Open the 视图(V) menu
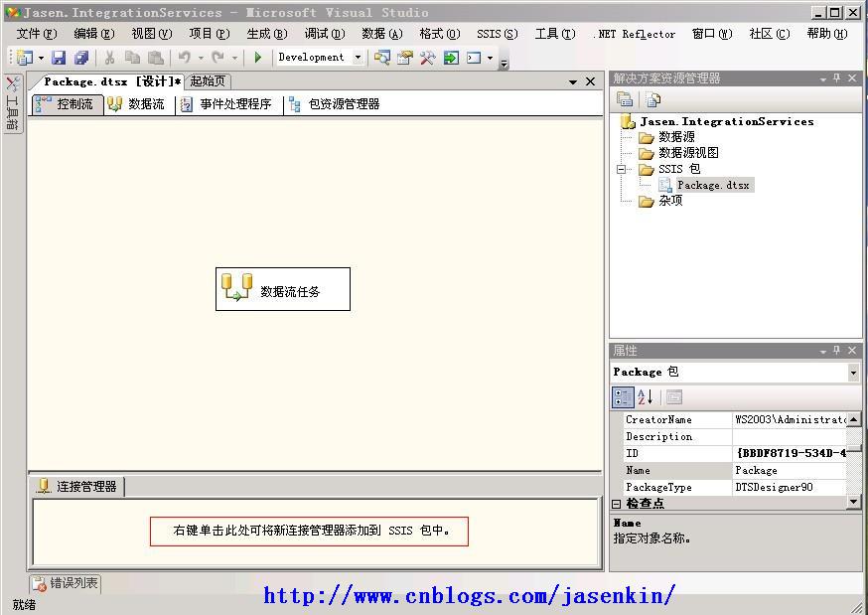868x615 pixels. pos(152,34)
